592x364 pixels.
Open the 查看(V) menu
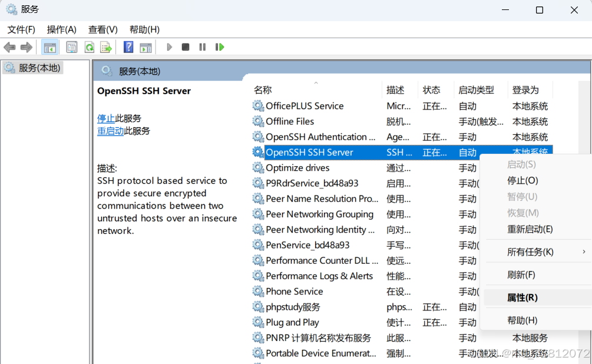103,29
